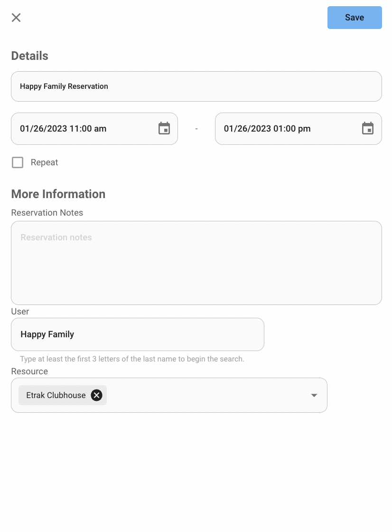The image size is (392, 532).
Task: Enable the Repeat checkbox
Action: 18,162
